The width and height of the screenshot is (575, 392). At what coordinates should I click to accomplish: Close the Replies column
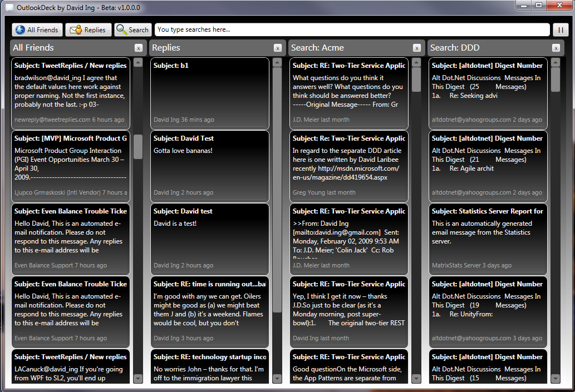(x=278, y=48)
